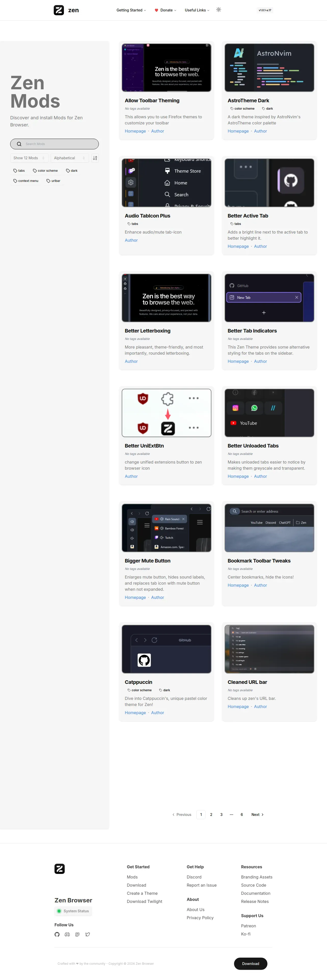
Task: Open Homepage link for Catppuccin
Action: point(135,713)
